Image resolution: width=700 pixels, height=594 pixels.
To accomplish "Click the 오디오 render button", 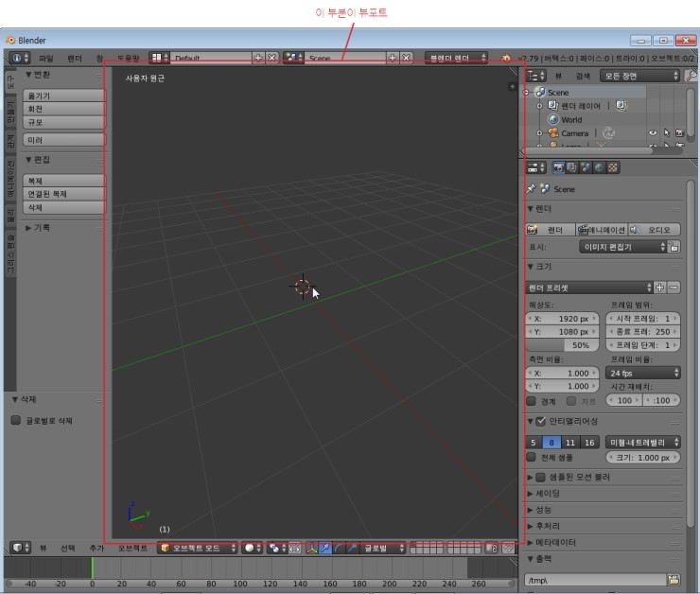I will click(655, 230).
